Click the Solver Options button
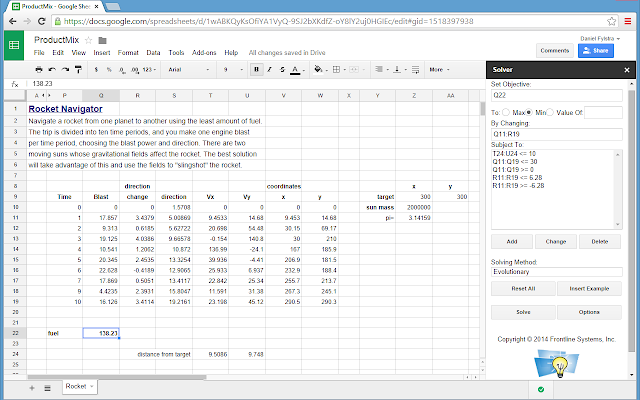This screenshot has width=640, height=400. [x=589, y=312]
